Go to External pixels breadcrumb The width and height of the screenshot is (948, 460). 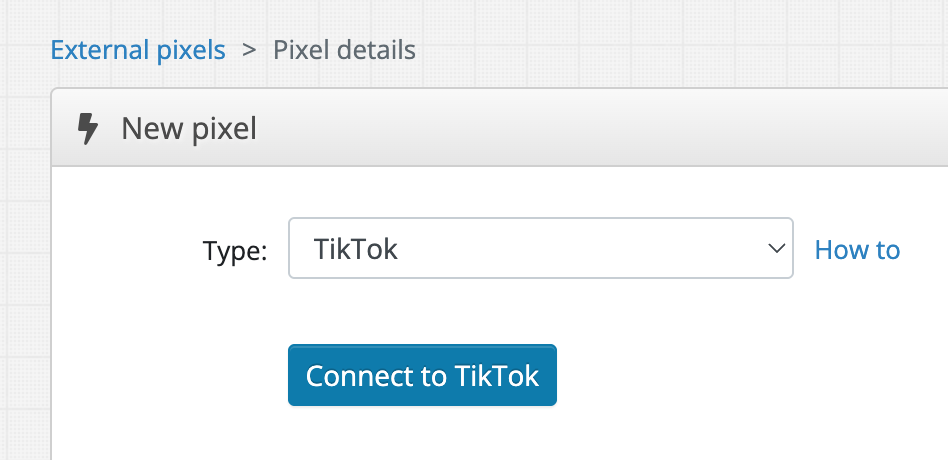(138, 49)
